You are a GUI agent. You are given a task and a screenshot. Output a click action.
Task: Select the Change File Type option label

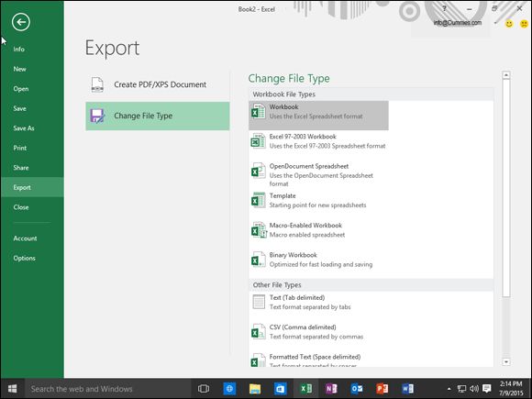pyautogui.click(x=143, y=116)
